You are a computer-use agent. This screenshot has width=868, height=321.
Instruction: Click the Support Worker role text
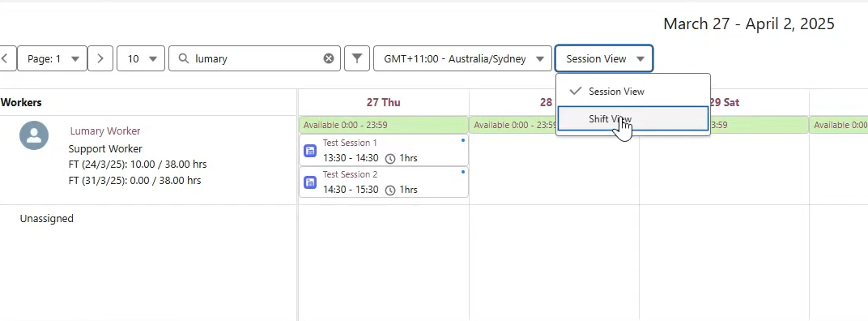pos(105,148)
